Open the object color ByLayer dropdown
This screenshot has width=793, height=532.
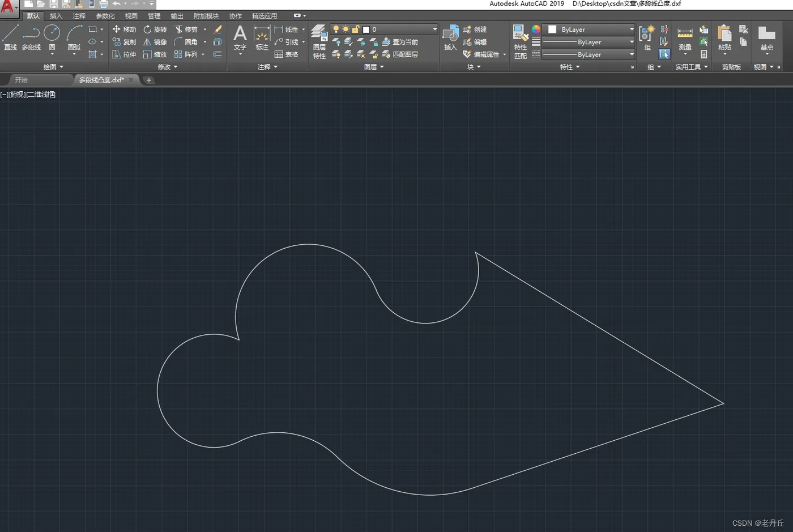[x=632, y=29]
